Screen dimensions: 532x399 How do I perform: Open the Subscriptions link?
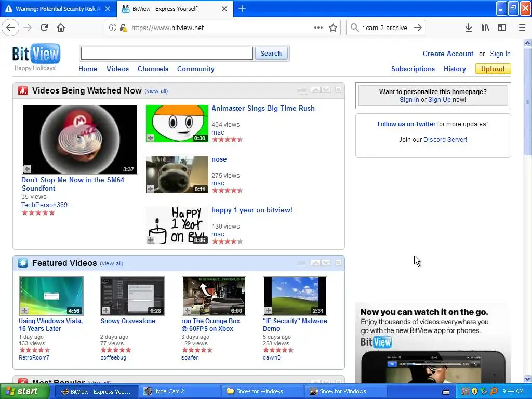tap(413, 69)
